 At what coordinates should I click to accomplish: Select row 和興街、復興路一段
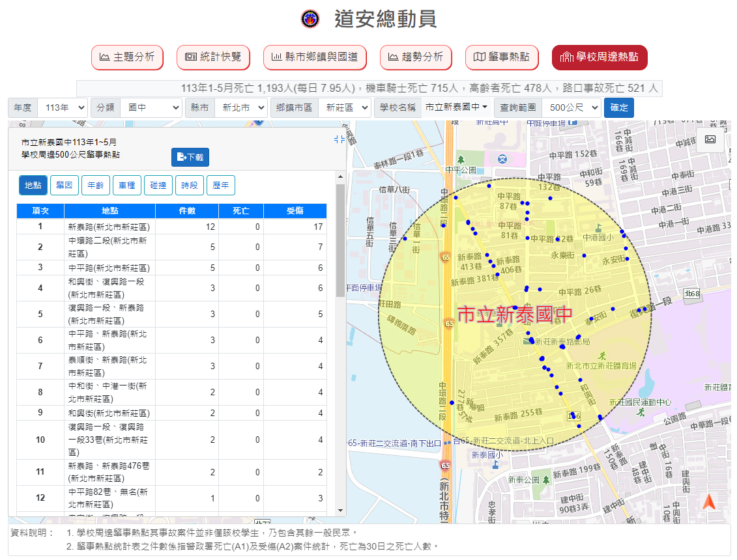coord(171,288)
